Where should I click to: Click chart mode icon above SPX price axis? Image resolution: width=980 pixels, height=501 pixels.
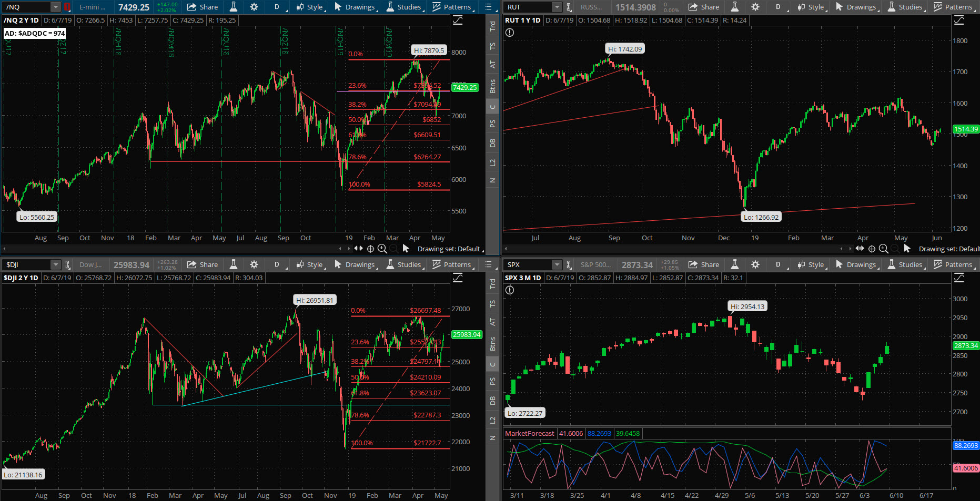[x=959, y=278]
